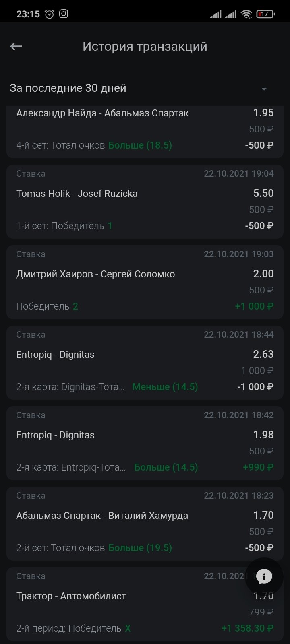Expand the period dropdown arrow
The height and width of the screenshot is (644, 290).
264,89
